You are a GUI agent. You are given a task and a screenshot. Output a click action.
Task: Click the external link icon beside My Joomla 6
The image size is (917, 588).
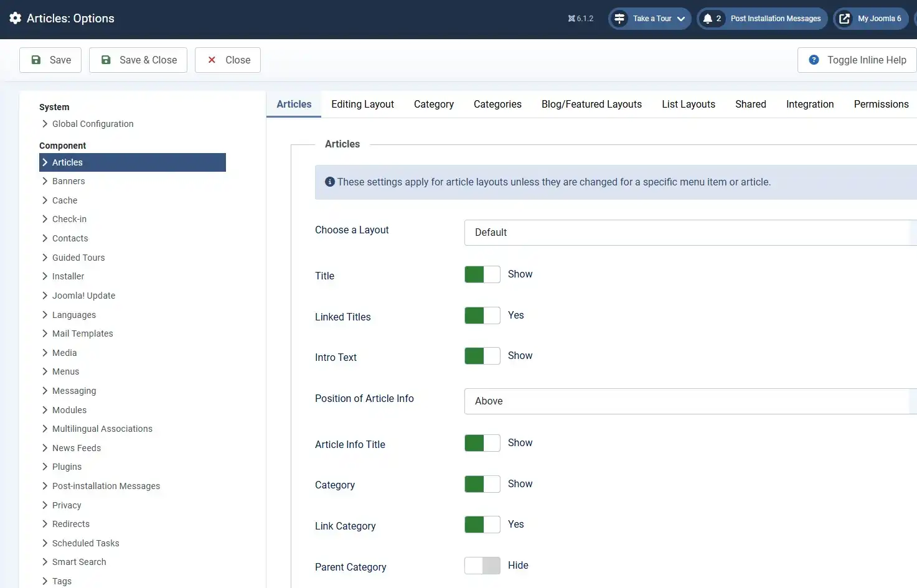(844, 19)
